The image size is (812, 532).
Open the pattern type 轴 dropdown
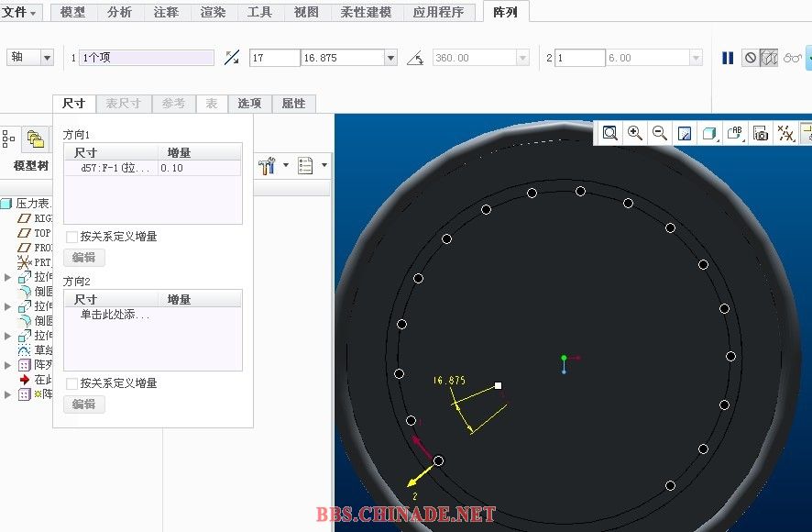point(47,58)
